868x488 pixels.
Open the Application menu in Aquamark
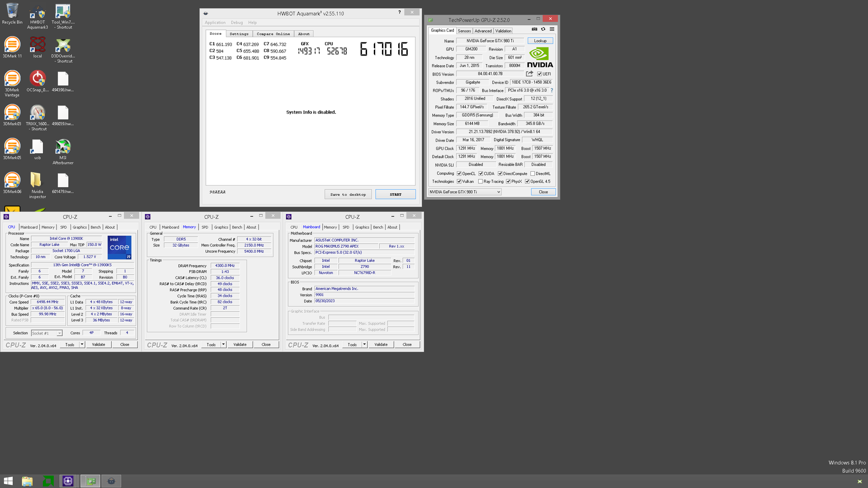[x=215, y=23]
